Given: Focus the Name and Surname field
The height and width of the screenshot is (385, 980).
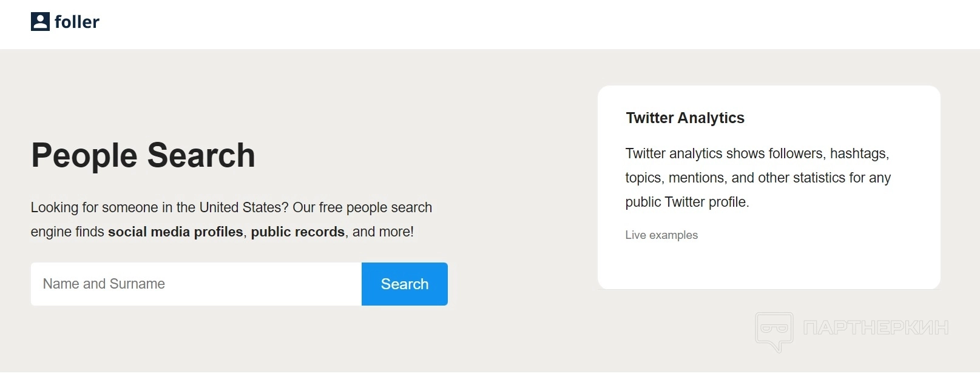Looking at the screenshot, I should tap(196, 284).
